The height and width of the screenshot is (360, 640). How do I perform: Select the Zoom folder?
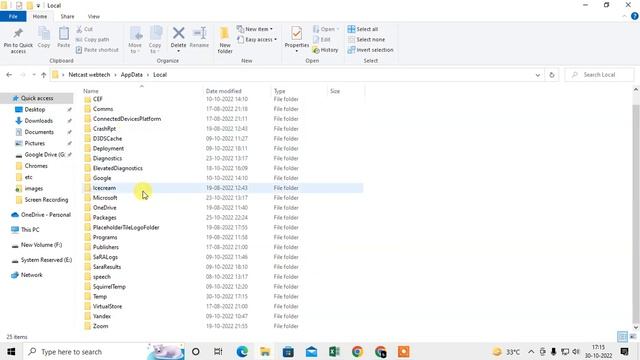point(223,326)
